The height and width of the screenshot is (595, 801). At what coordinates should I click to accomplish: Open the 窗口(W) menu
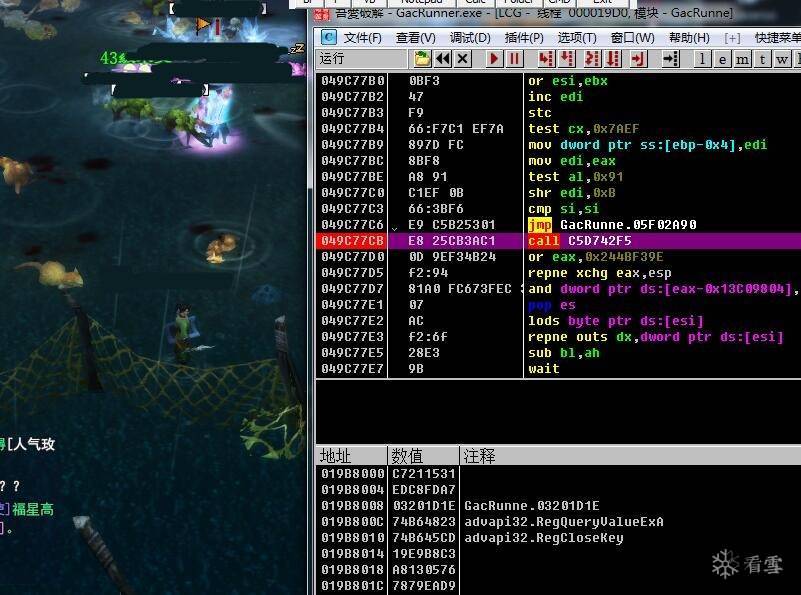(x=632, y=37)
